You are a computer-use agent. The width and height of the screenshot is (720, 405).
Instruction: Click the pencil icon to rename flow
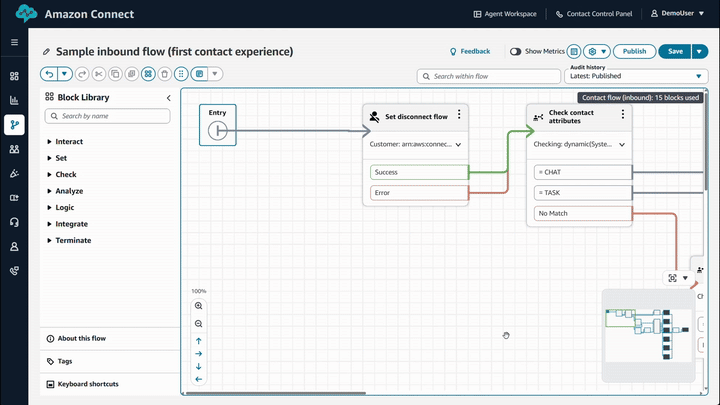tap(46, 51)
